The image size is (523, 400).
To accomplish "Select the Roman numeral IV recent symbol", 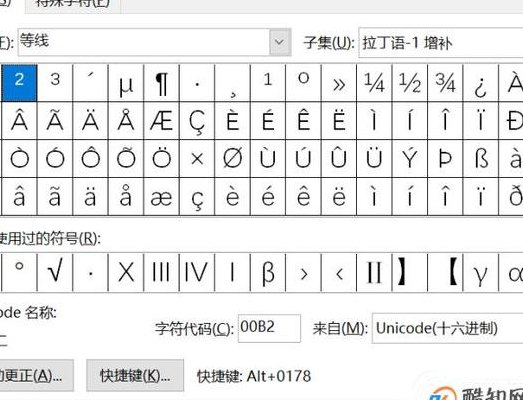I will click(x=197, y=272).
